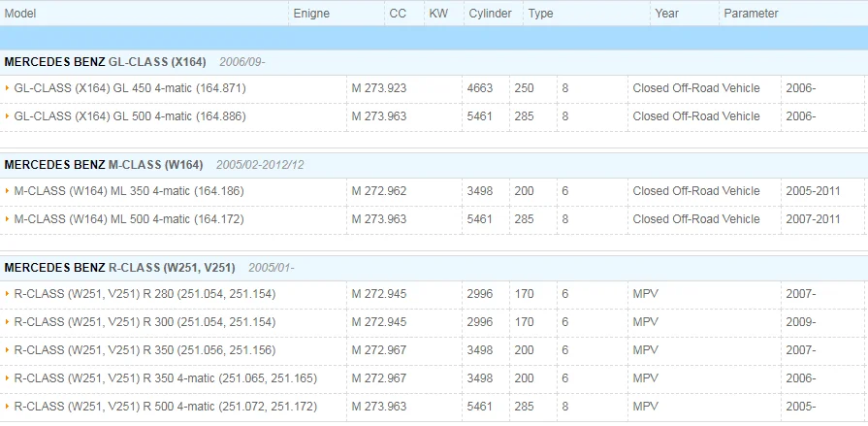The height and width of the screenshot is (426, 868).
Task: Click KW value 250
Action: [x=525, y=88]
